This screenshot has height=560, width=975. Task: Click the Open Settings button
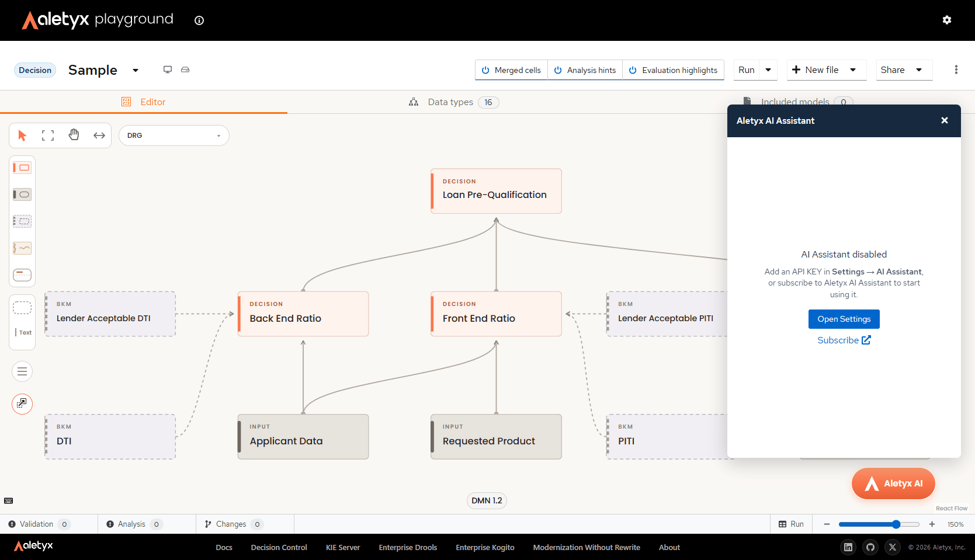[844, 319]
